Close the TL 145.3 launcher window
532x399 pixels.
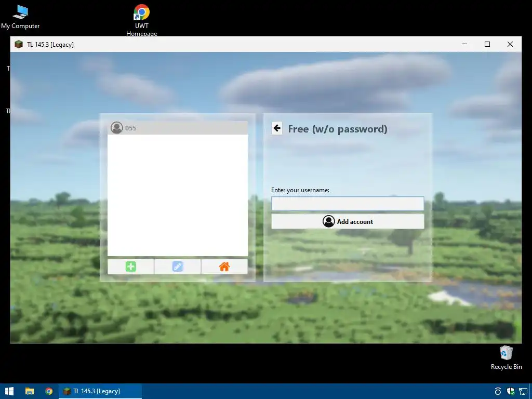510,44
